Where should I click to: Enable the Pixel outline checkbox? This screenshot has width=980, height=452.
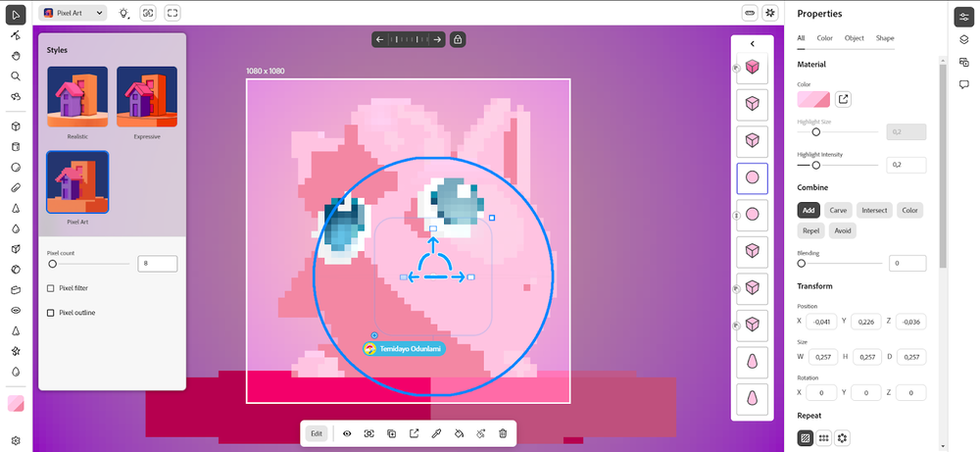(x=51, y=313)
